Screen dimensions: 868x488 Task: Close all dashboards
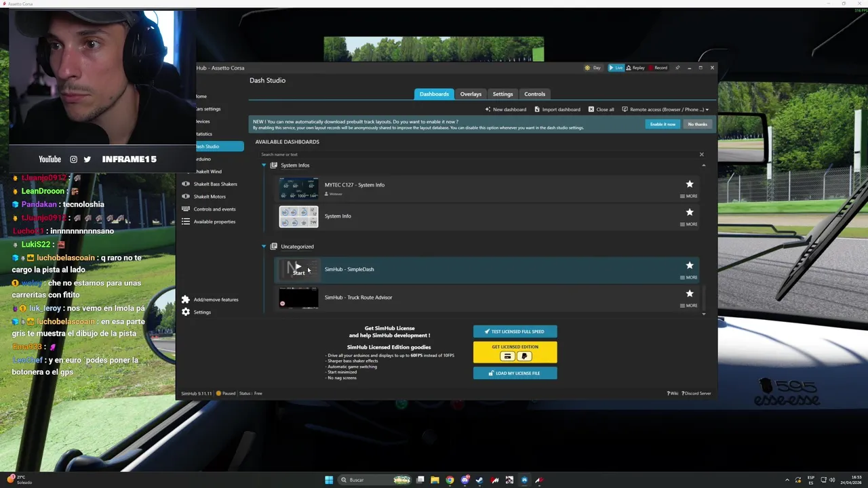pos(601,109)
